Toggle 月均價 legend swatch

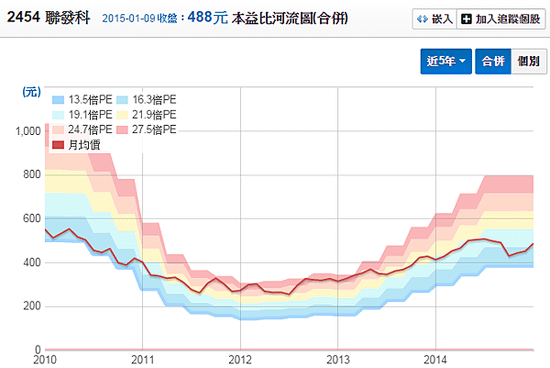coord(58,145)
